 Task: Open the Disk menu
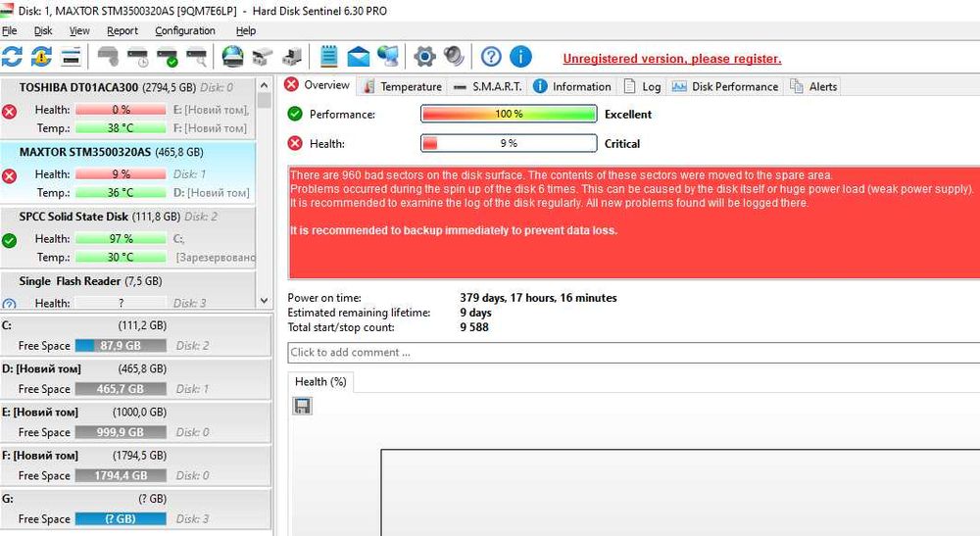pos(43,30)
